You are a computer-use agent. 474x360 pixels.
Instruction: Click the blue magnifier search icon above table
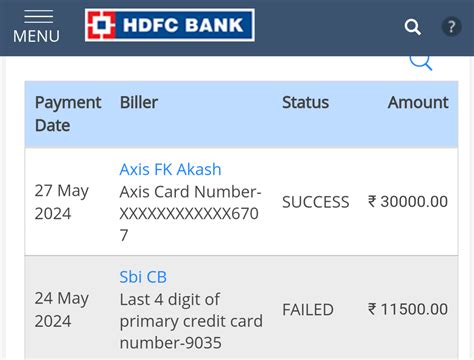click(421, 62)
